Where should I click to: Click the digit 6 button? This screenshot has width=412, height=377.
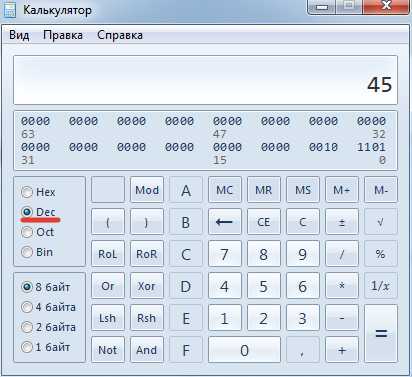(x=303, y=286)
